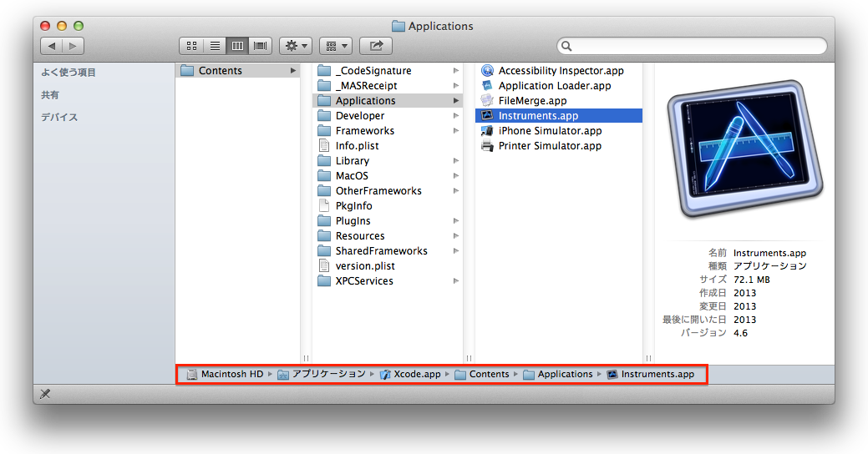Select the Contents folder in first column

[x=238, y=71]
